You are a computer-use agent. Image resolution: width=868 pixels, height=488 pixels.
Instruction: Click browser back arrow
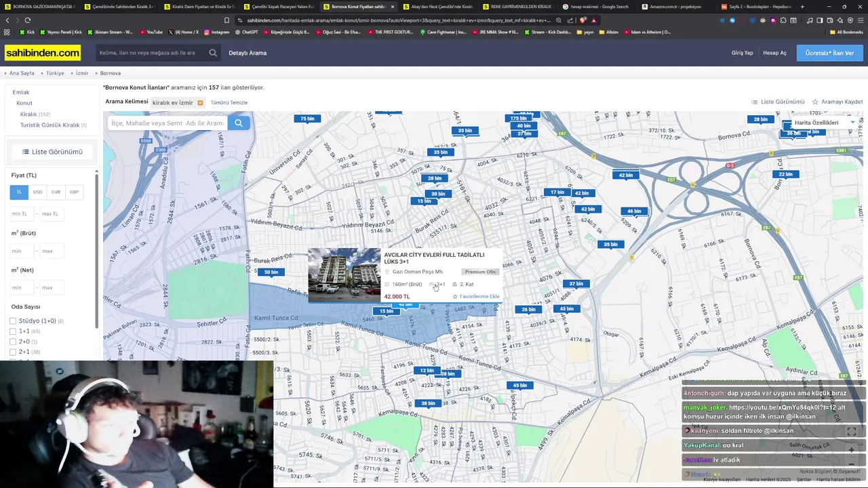(7, 20)
